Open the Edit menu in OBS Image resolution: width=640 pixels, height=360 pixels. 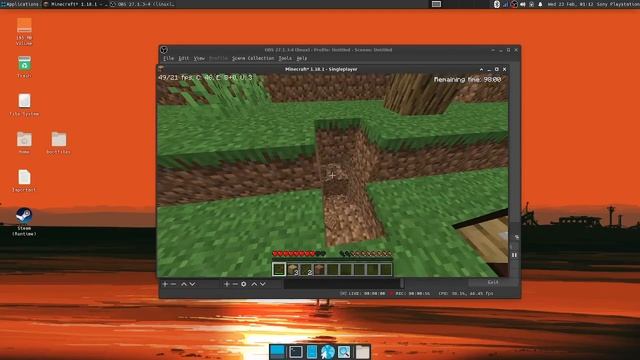click(184, 58)
